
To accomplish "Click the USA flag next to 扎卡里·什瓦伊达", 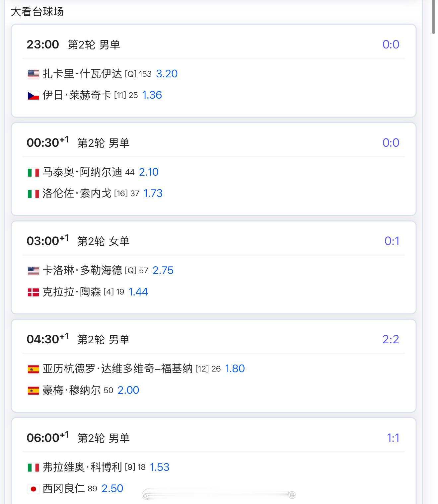I will click(x=33, y=74).
